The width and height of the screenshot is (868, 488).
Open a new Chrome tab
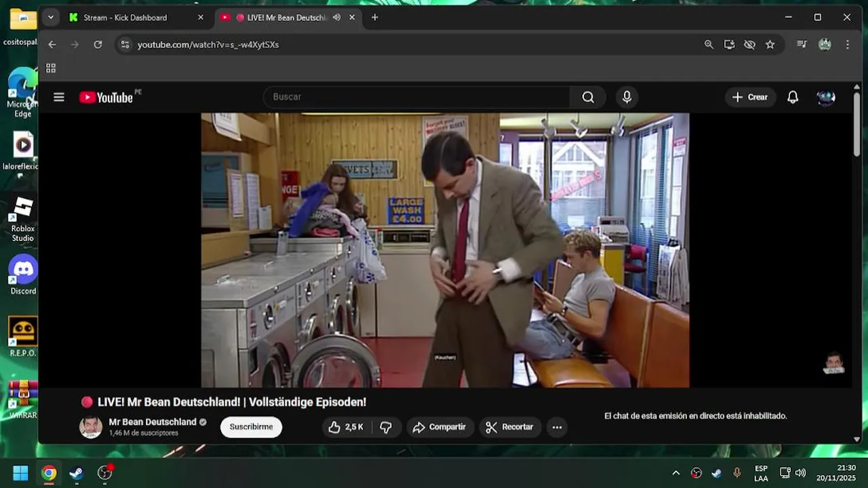pos(374,18)
